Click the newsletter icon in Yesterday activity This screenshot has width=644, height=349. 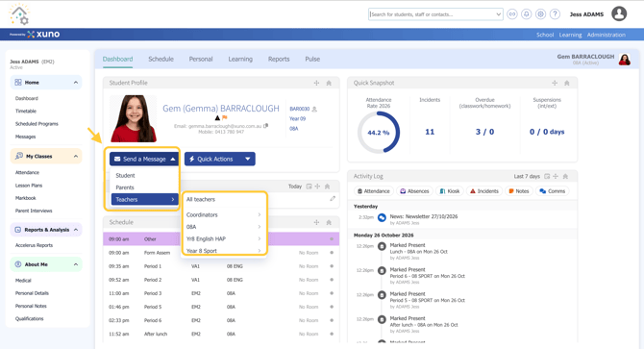pyautogui.click(x=382, y=217)
